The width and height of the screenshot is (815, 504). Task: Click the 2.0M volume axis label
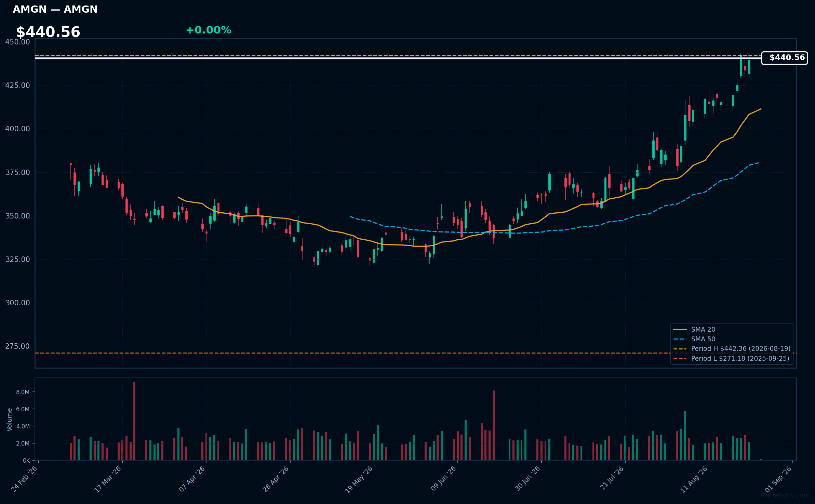coord(23,443)
